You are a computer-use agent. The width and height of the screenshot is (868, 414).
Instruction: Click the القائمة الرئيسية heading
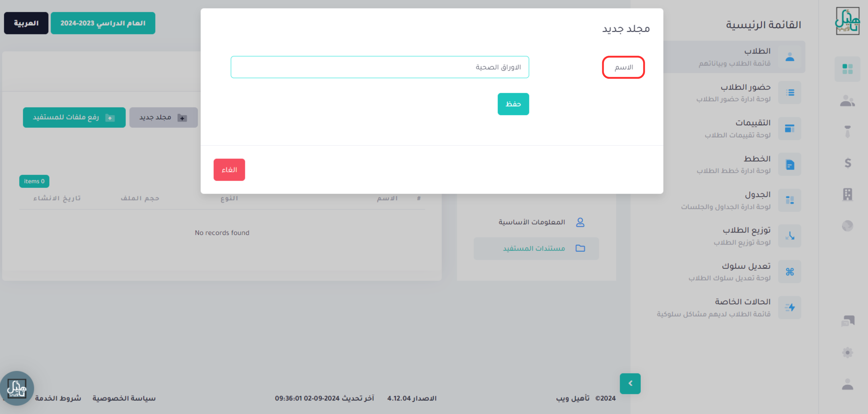click(763, 25)
